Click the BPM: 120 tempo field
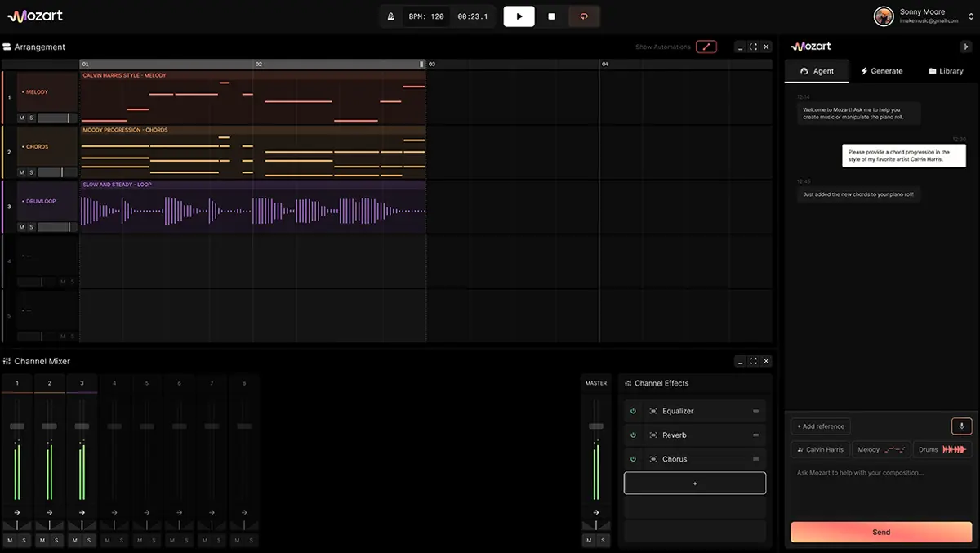The width and height of the screenshot is (980, 553). (425, 16)
